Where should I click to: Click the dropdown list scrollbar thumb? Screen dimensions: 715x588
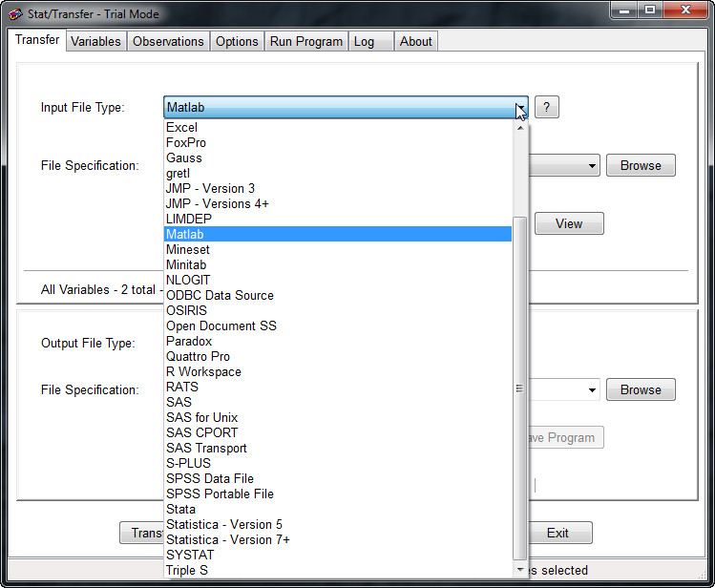(519, 388)
